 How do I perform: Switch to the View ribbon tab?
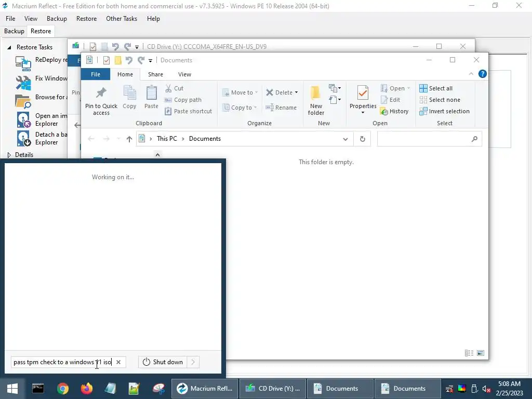pyautogui.click(x=184, y=74)
